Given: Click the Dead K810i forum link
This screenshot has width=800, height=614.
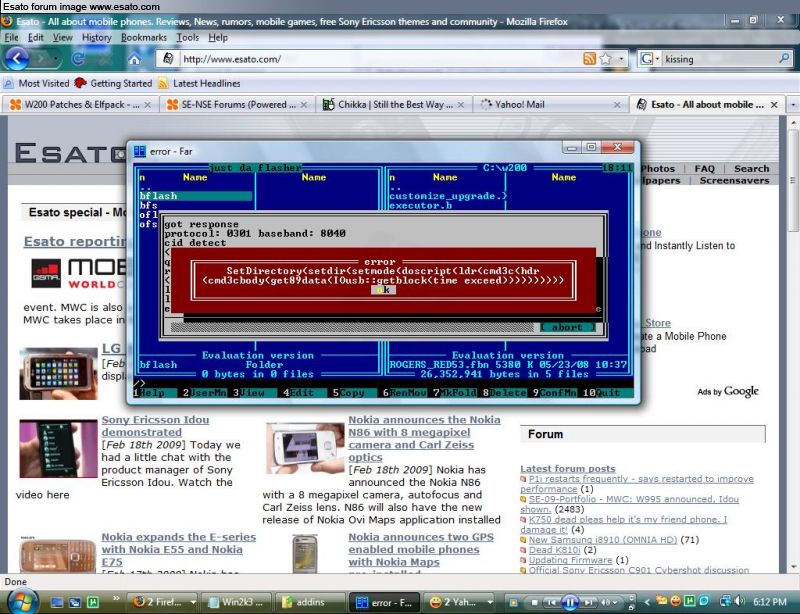Looking at the screenshot, I should [555, 550].
